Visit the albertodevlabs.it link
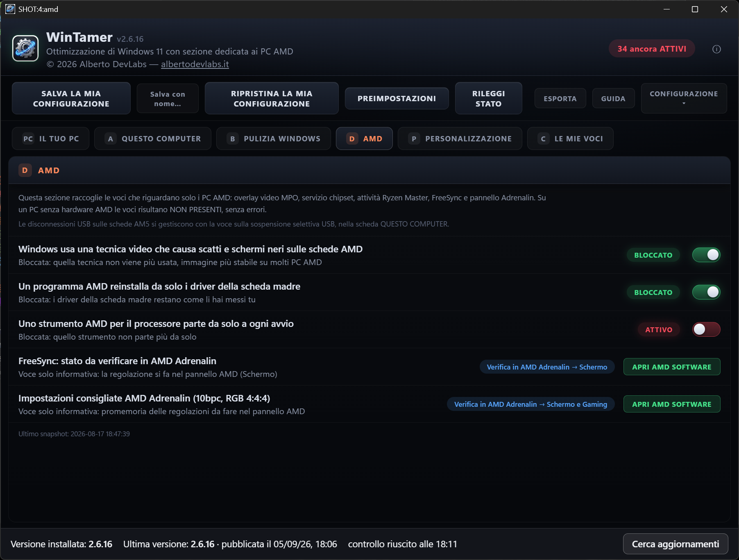This screenshot has height=560, width=739. pos(195,64)
